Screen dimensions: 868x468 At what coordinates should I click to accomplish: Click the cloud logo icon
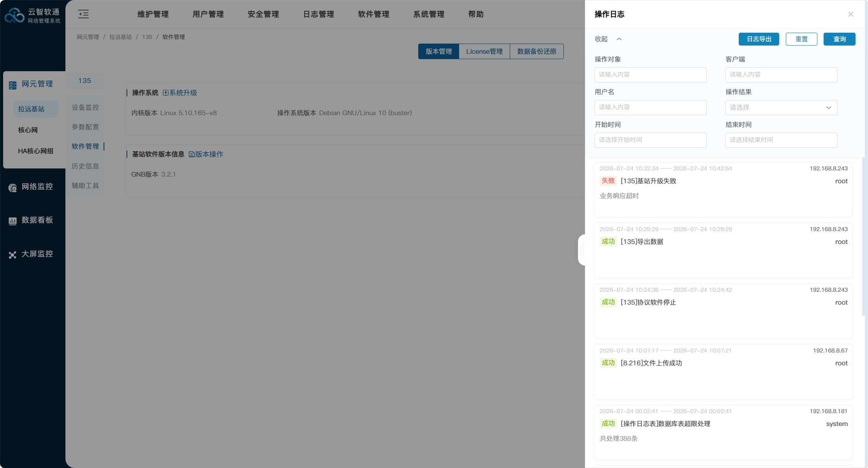pyautogui.click(x=14, y=16)
